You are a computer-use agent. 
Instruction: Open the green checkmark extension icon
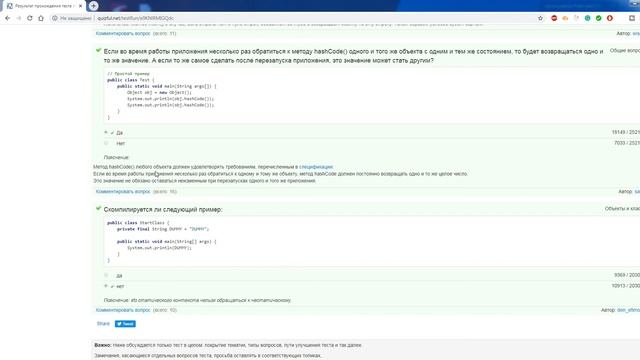click(x=598, y=18)
